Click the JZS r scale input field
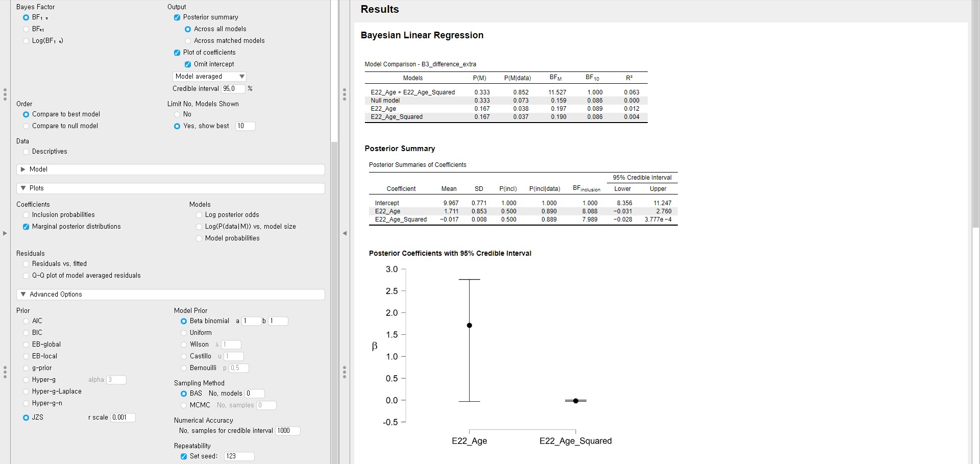980x464 pixels. pos(122,418)
